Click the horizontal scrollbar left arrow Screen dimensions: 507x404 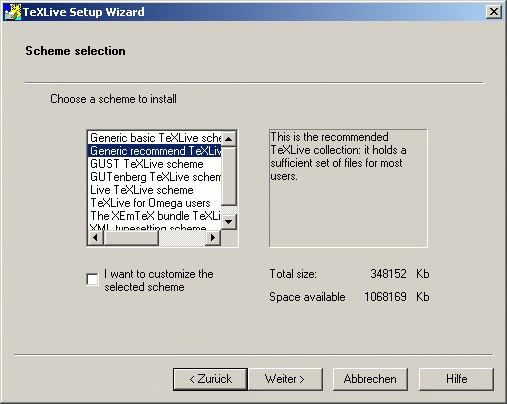click(96, 238)
